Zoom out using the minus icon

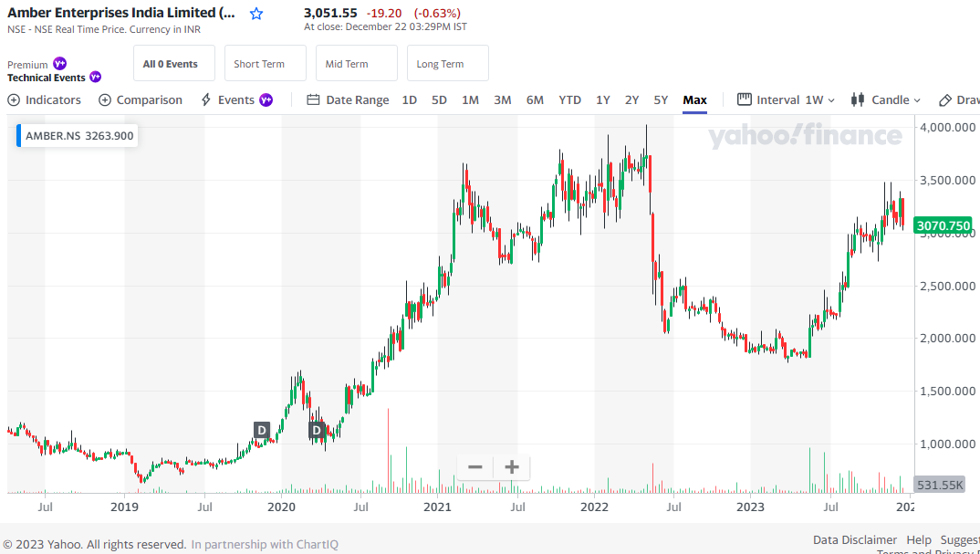point(474,467)
